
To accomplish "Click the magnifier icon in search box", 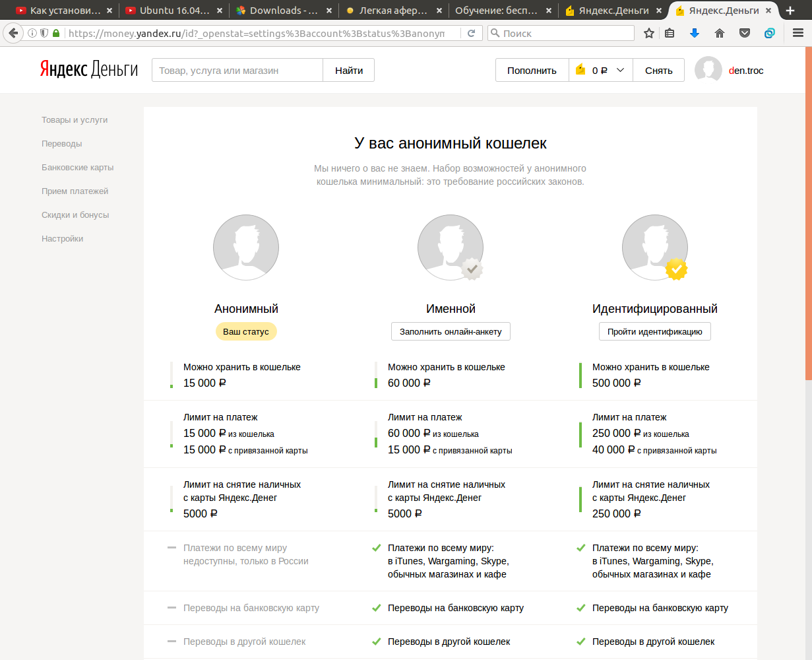I will tap(495, 33).
